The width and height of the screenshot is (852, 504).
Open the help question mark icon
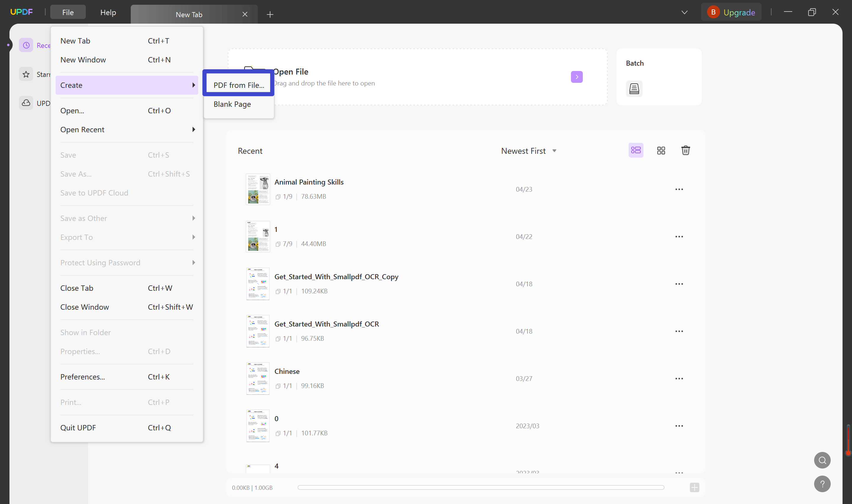(822, 484)
